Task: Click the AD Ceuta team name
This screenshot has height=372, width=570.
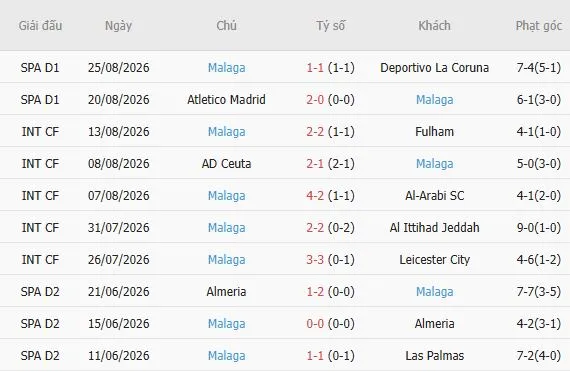Action: pos(226,164)
